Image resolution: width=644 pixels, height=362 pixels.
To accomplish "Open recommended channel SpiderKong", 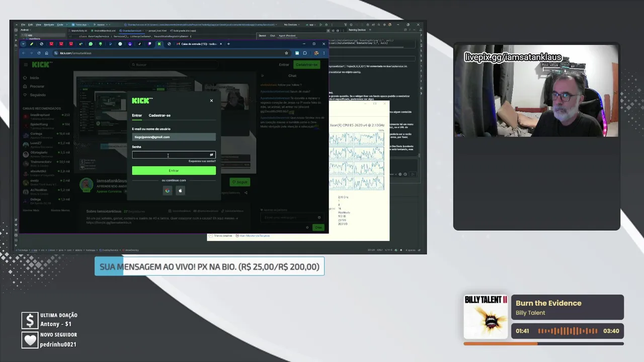I will coord(46,125).
